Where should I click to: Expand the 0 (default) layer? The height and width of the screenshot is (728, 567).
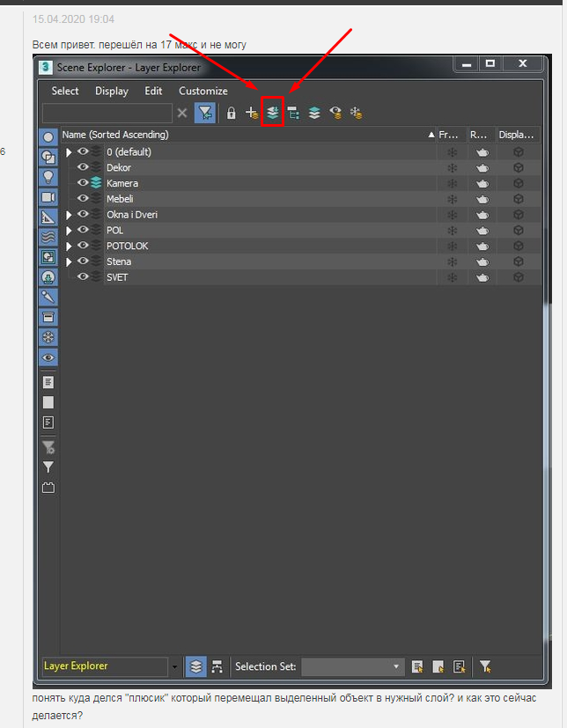(x=69, y=152)
